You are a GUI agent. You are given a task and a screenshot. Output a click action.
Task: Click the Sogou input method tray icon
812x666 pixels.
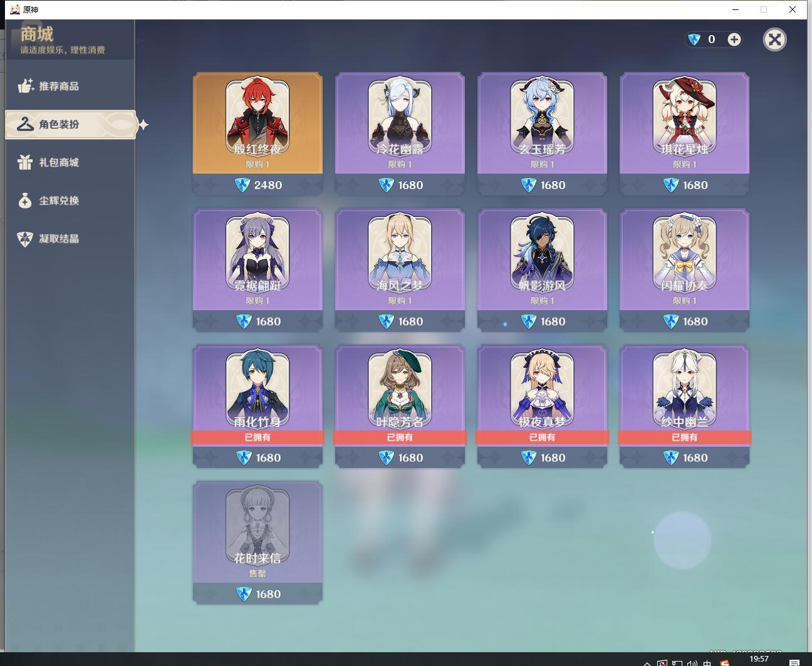724,663
